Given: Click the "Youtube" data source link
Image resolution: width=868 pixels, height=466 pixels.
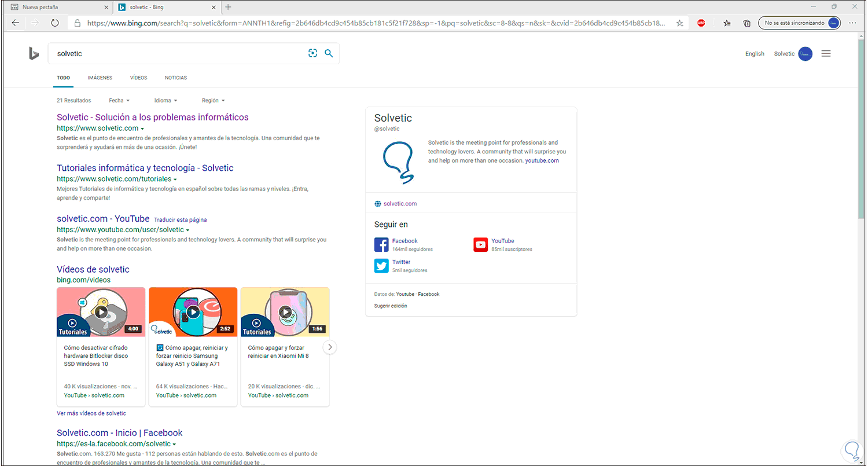Looking at the screenshot, I should tap(405, 294).
